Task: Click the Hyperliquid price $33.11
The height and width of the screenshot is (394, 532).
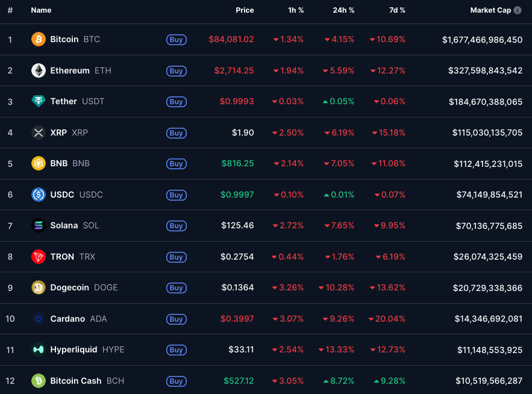Action: point(241,349)
